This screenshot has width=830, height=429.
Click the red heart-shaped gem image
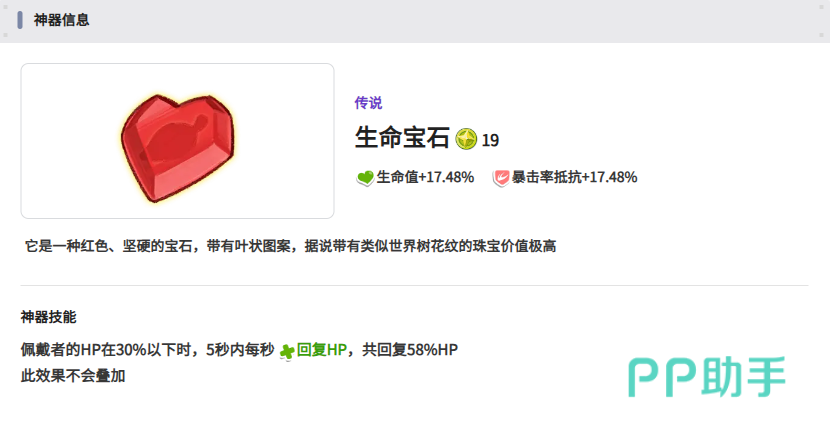click(x=177, y=148)
